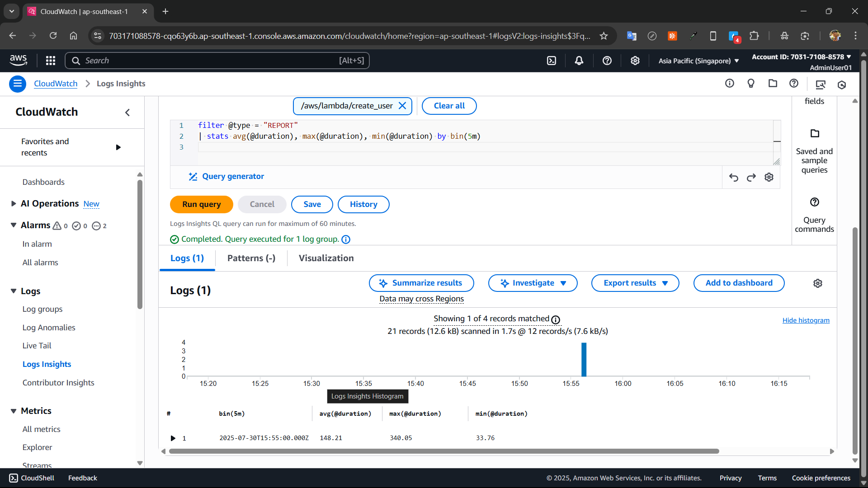Expand Favorites and recents section
This screenshot has width=868, height=488.
(x=118, y=147)
